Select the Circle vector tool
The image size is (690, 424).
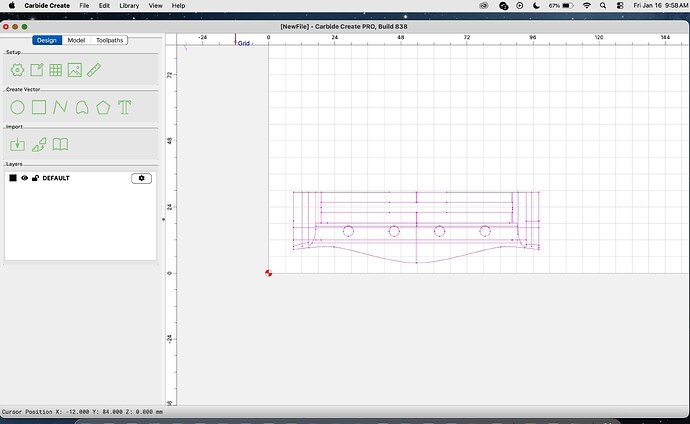coord(17,107)
